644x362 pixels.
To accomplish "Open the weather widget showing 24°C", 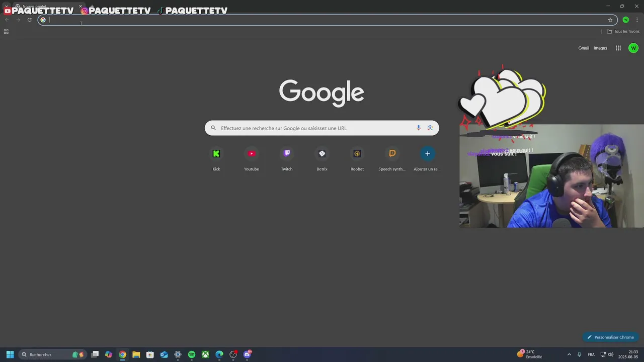I will (530, 354).
